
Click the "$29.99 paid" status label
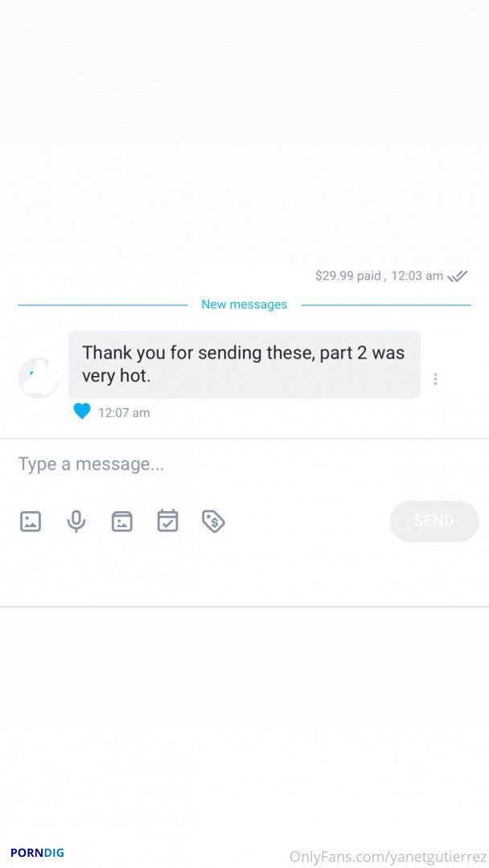coord(348,276)
